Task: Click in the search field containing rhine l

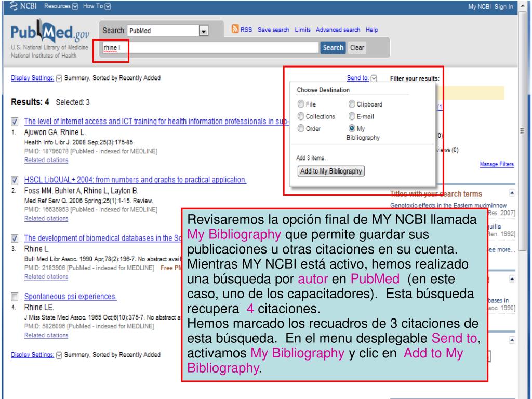Action: [x=210, y=47]
